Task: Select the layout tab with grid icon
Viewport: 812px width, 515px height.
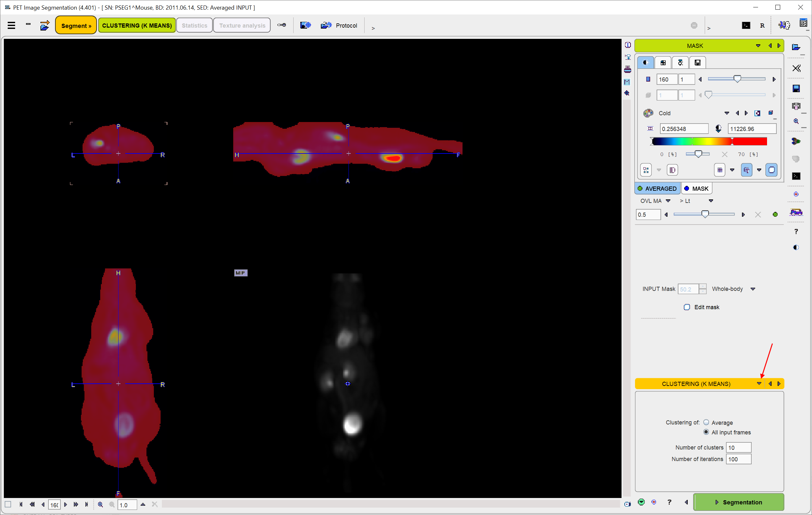Action: (663, 62)
